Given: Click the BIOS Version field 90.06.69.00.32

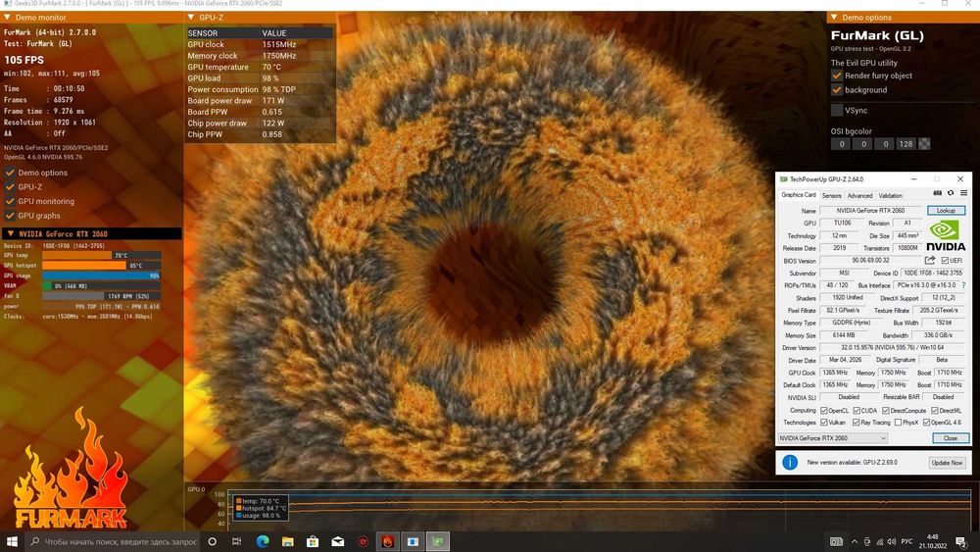Looking at the screenshot, I should pos(870,260).
